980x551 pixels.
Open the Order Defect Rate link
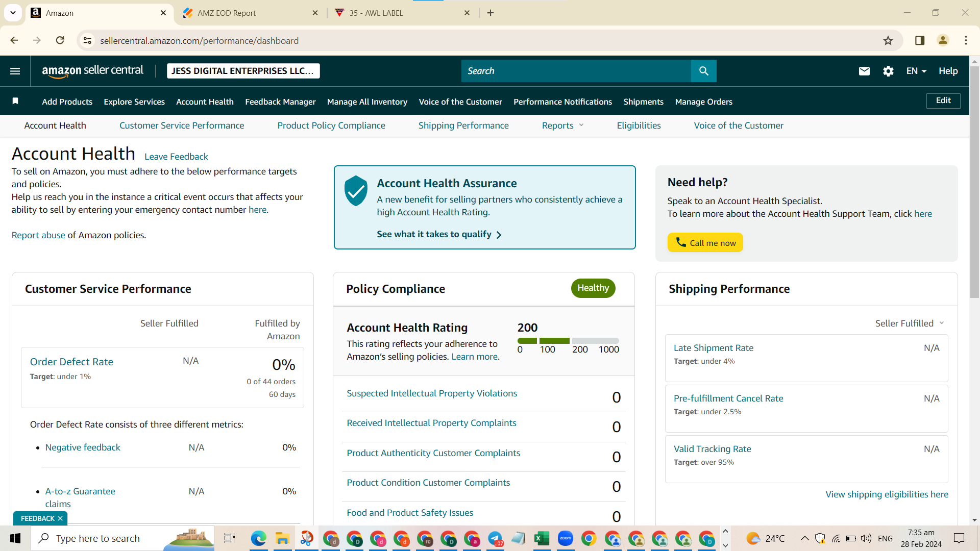point(71,362)
